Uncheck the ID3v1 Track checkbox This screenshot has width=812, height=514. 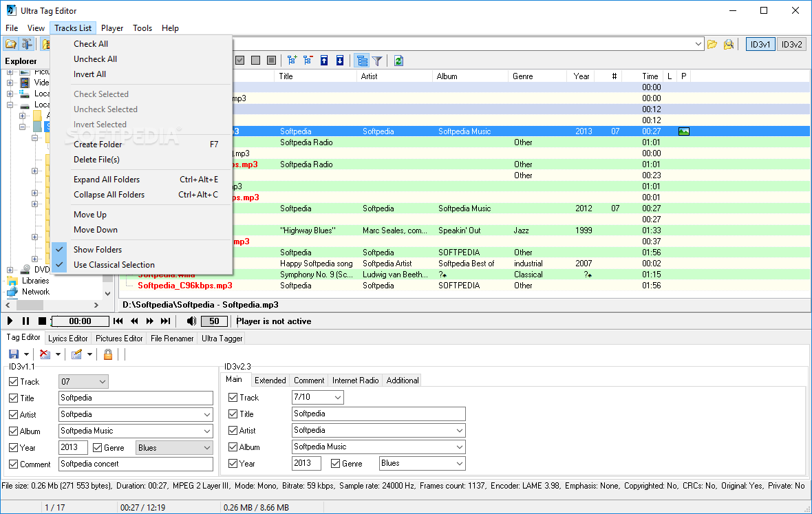click(14, 382)
